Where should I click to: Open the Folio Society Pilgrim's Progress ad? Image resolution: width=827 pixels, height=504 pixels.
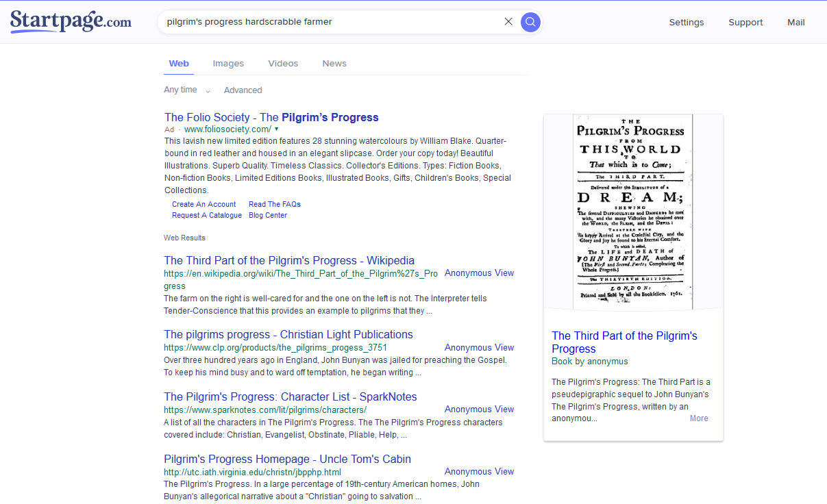[271, 117]
